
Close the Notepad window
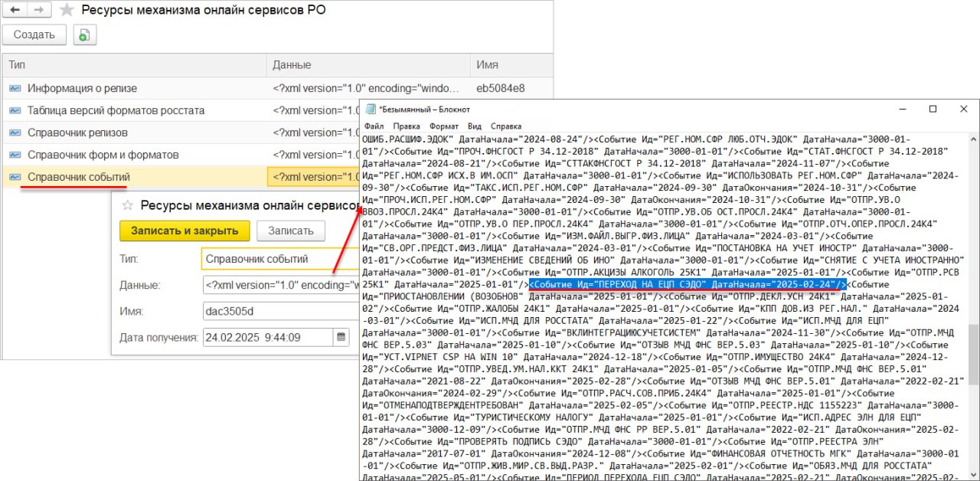[x=964, y=109]
